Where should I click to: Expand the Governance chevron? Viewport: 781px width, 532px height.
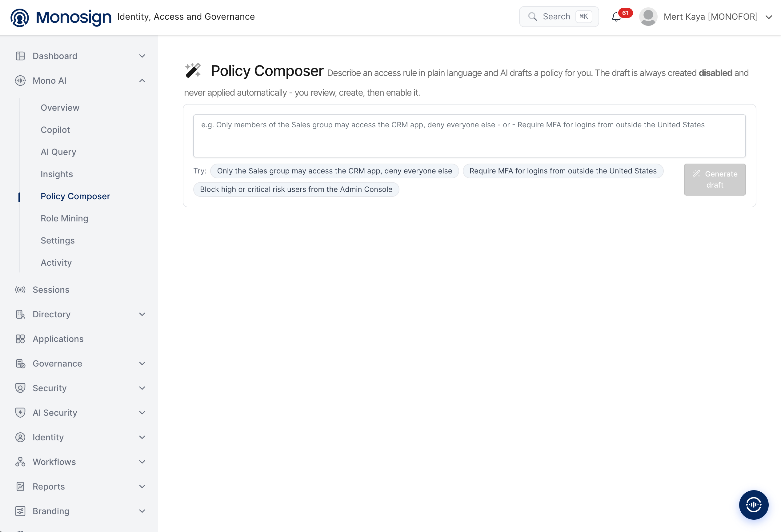[142, 363]
